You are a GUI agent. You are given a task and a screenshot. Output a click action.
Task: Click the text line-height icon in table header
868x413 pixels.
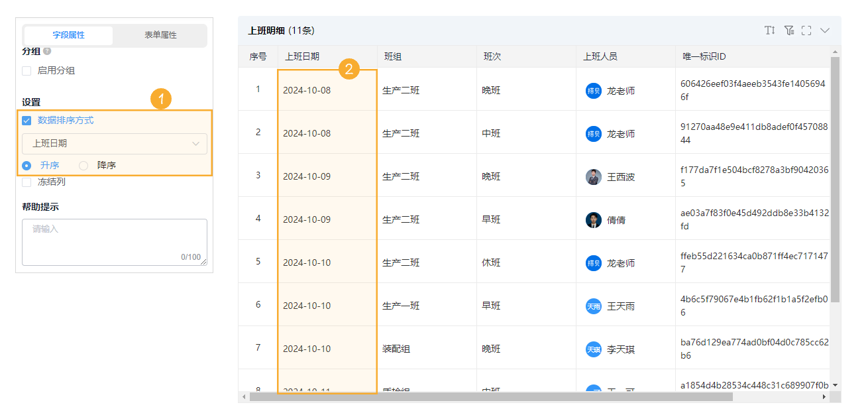[x=769, y=30]
